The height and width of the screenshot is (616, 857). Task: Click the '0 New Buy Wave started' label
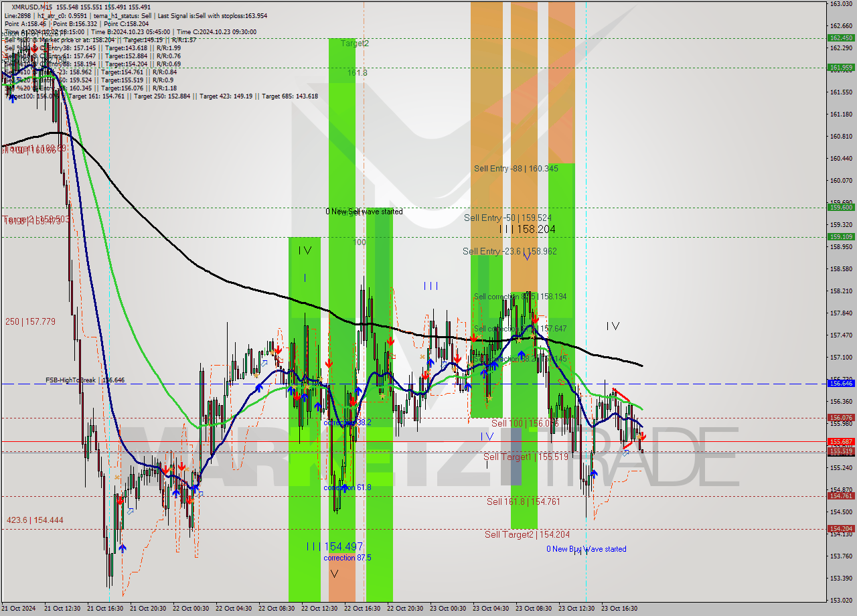pyautogui.click(x=587, y=549)
